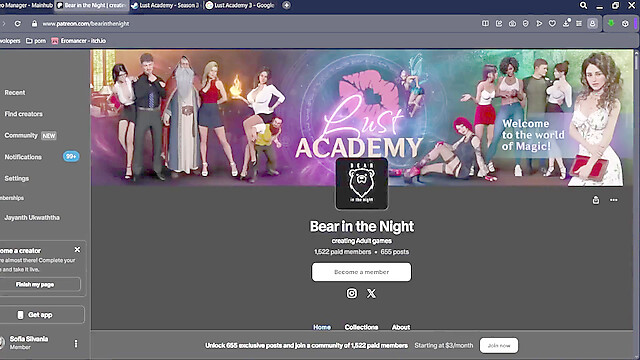The image size is (640, 360).
Task: Open the creator's Instagram icon link
Action: tap(351, 293)
